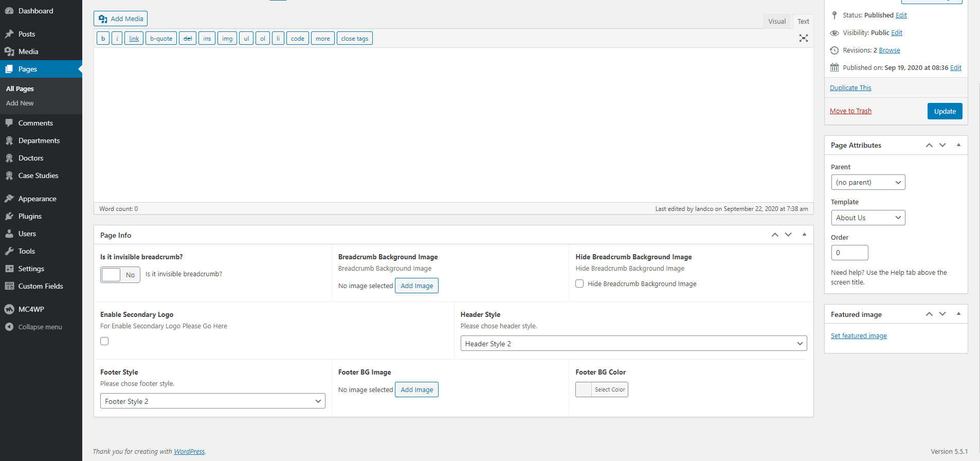Open the Footer BG Color picker swatch
The image size is (980, 461).
[584, 389]
